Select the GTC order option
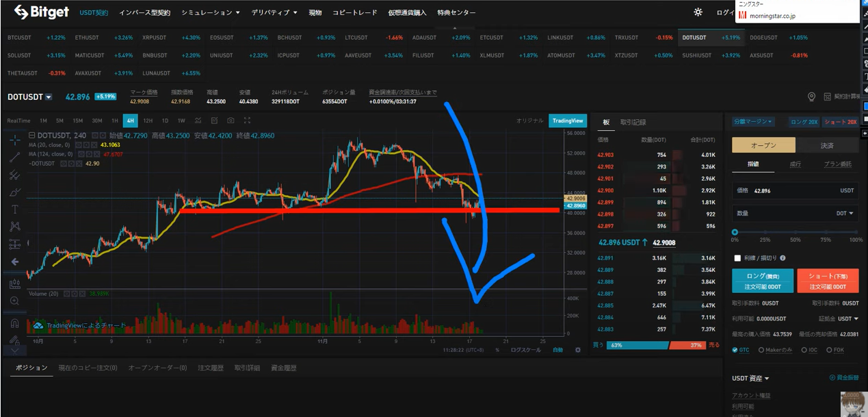The image size is (868, 417). (741, 350)
